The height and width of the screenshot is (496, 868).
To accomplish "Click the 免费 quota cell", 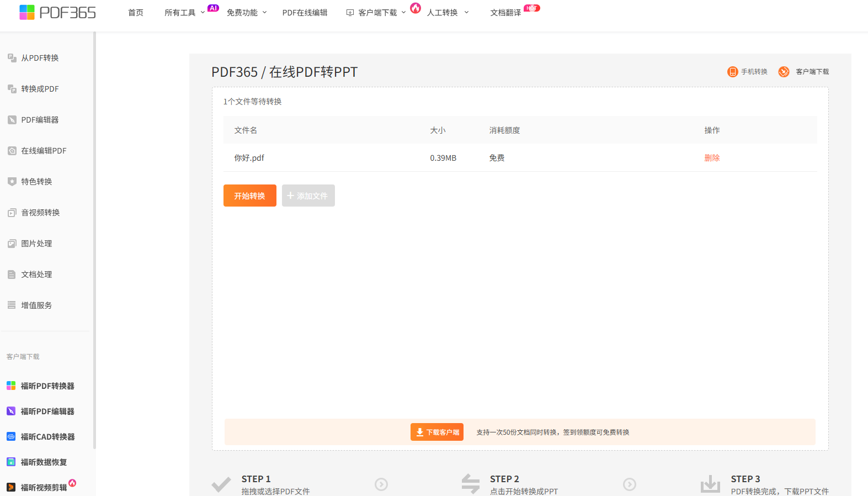I will (497, 158).
